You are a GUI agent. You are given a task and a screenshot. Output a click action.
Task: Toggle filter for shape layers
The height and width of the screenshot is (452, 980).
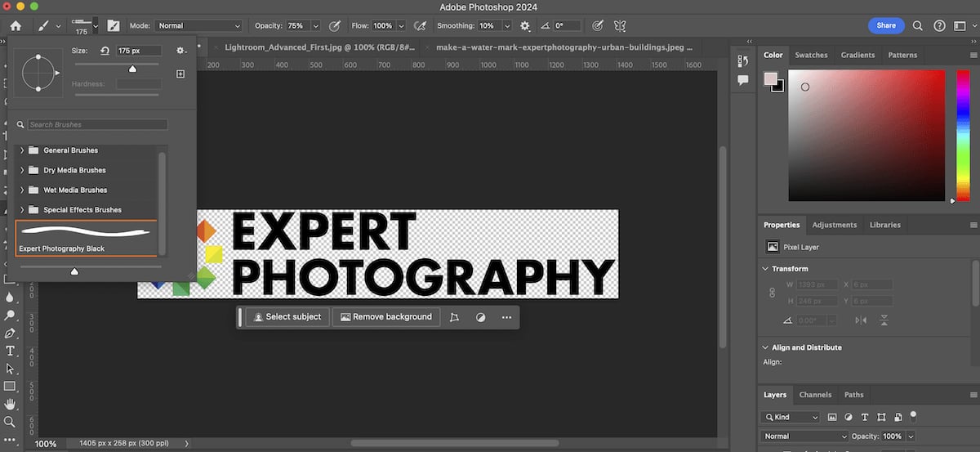coord(881,417)
